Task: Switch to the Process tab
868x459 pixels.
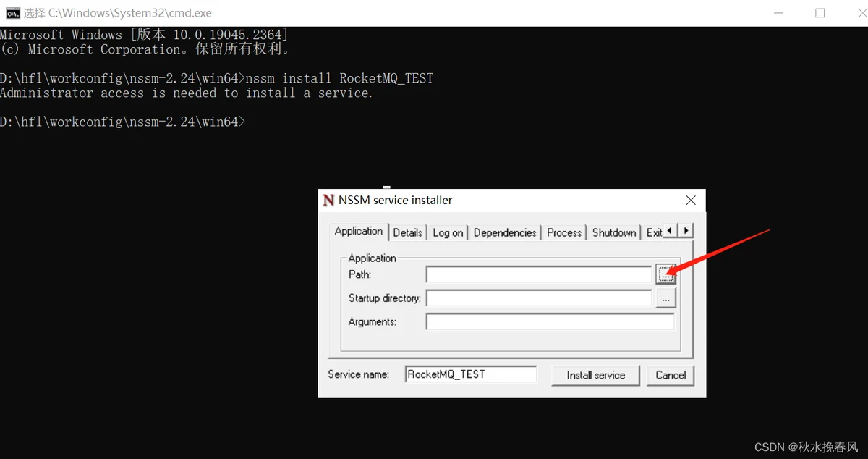Action: [x=564, y=232]
